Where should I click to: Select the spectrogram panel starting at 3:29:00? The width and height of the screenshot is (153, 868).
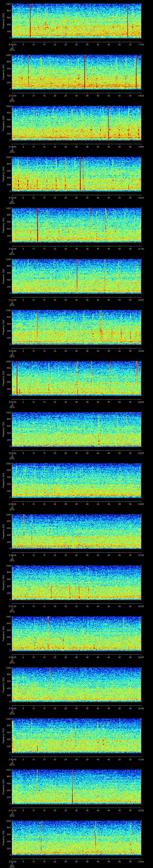[76, 685]
